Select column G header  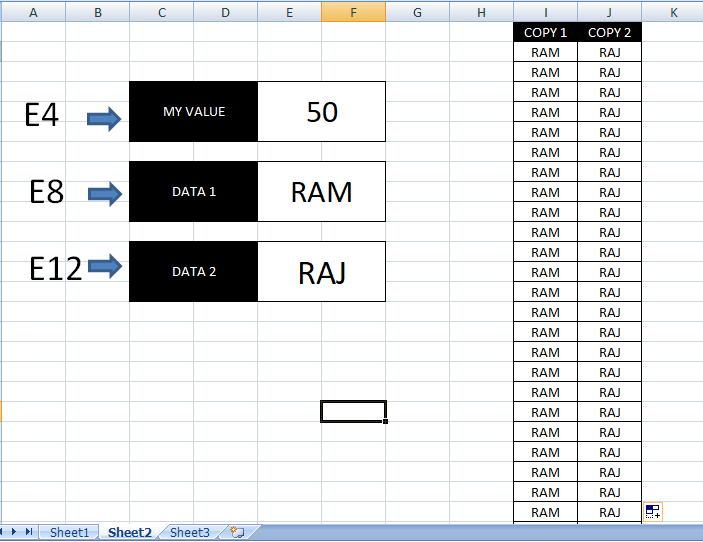coord(417,13)
